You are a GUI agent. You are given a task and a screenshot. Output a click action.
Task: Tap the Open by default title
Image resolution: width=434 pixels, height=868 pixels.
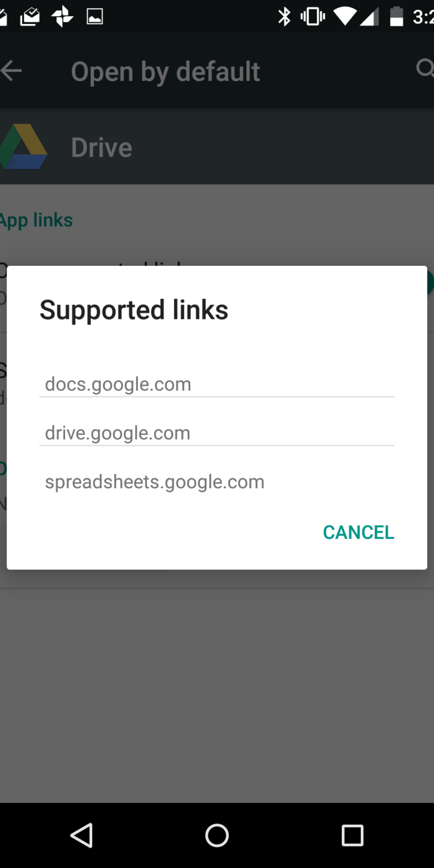[x=165, y=72]
